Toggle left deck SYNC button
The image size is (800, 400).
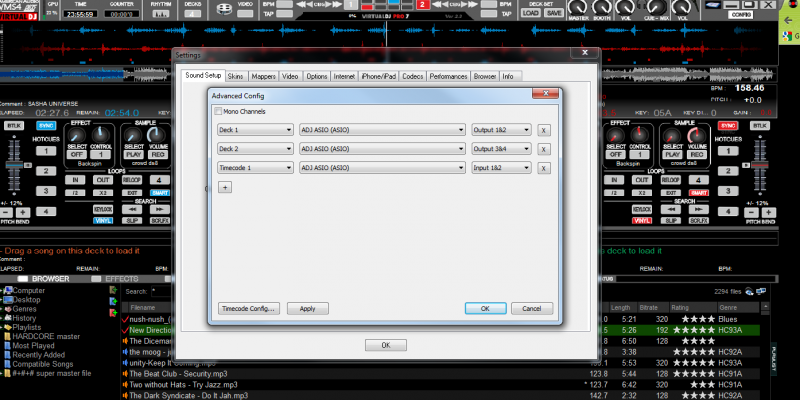point(46,126)
